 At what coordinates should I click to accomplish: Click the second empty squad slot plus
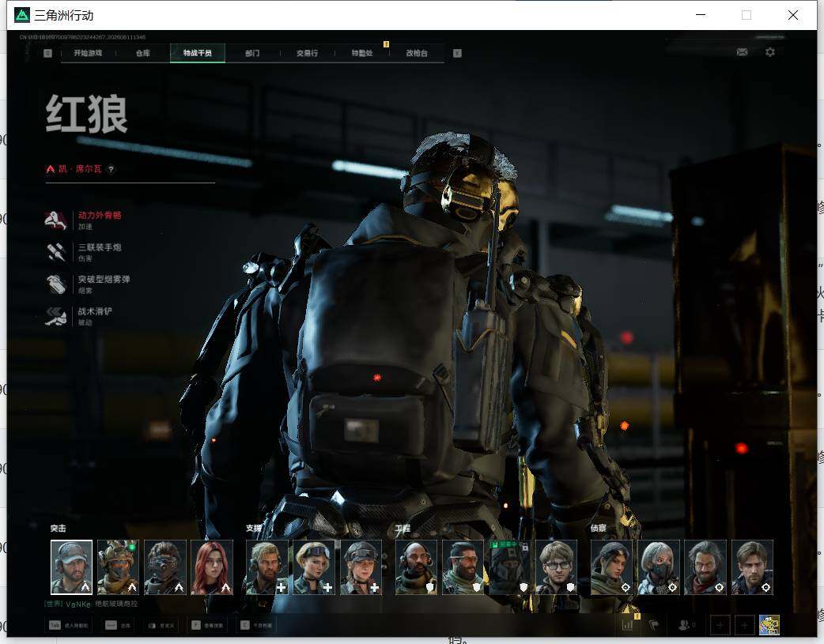744,625
